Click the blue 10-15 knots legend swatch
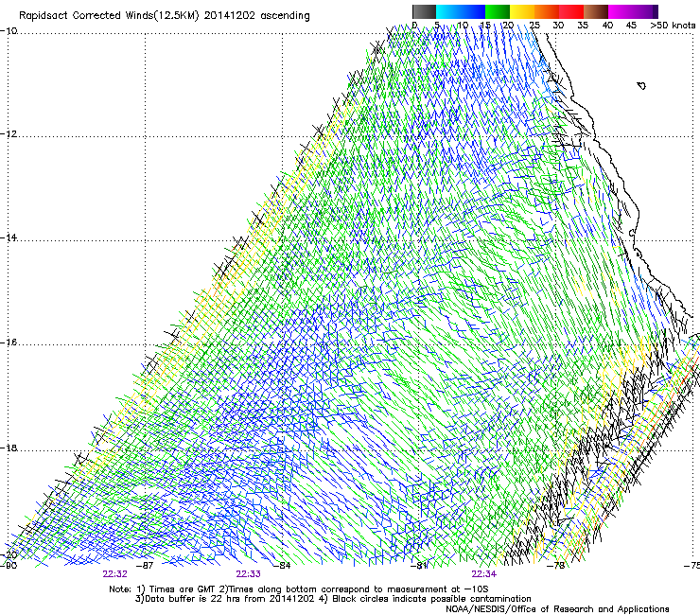Screen dimensions: 700x615 pyautogui.click(x=473, y=11)
